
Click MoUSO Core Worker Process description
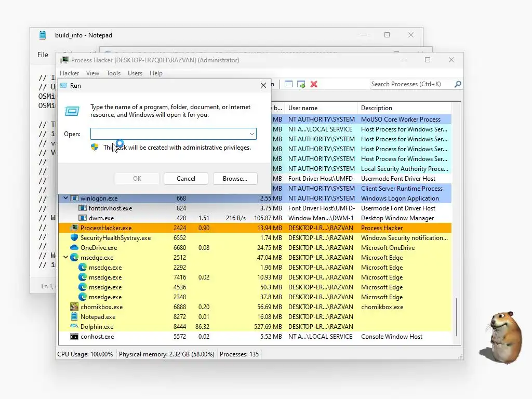point(401,119)
